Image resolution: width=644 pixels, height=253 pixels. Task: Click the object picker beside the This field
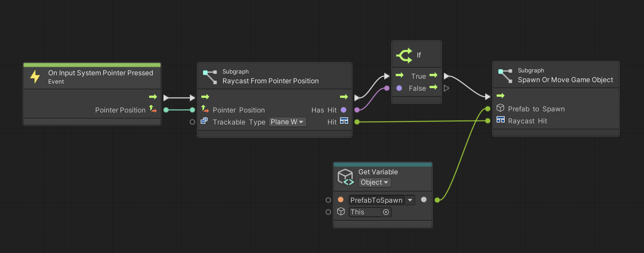pos(386,212)
